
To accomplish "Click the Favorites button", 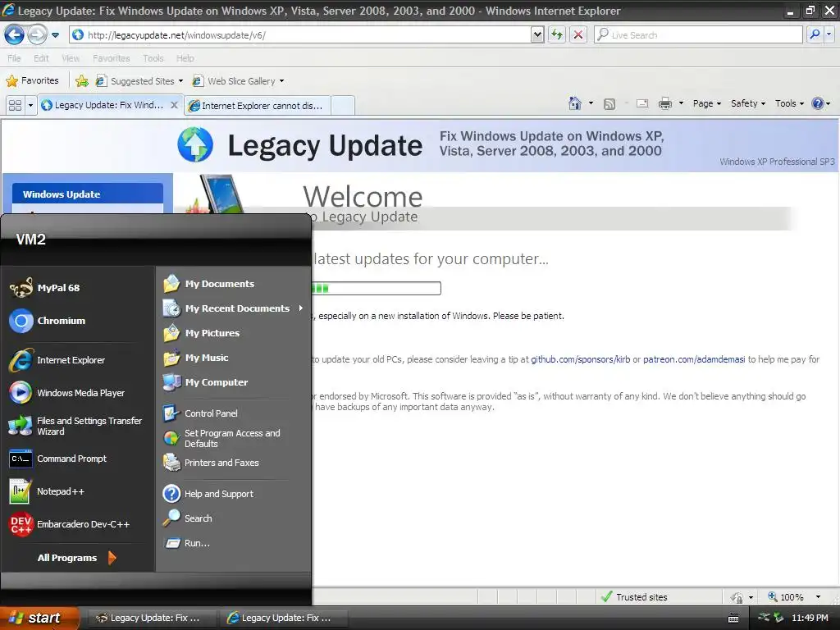I will pyautogui.click(x=32, y=81).
